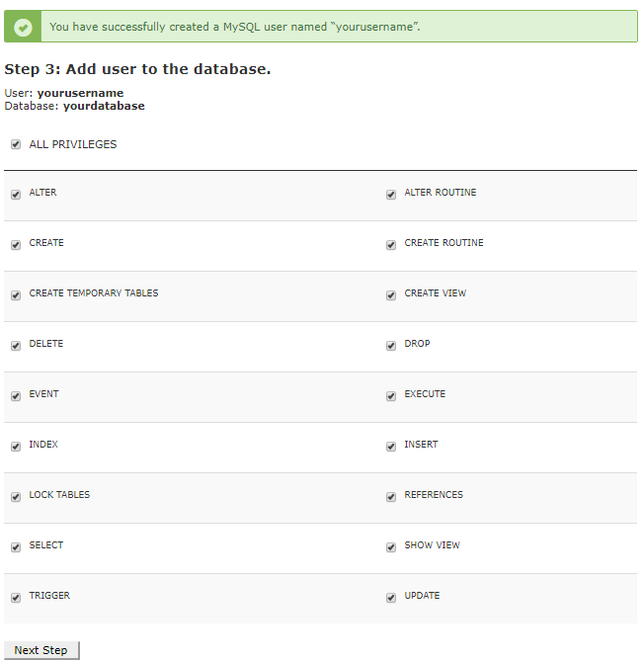Viewport: 644px width, 662px height.
Task: Toggle the CREATE ROUTINE checkbox
Action: click(391, 245)
